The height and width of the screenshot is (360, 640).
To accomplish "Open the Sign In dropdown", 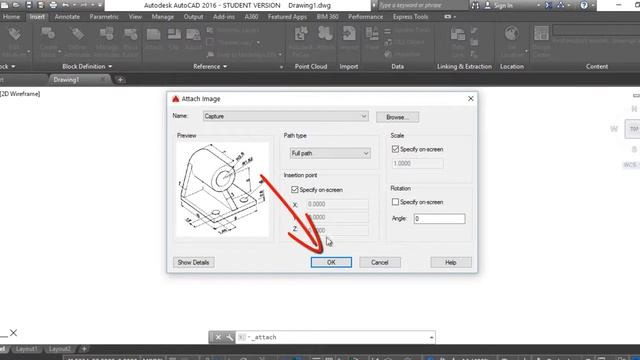I will pyautogui.click(x=538, y=5).
